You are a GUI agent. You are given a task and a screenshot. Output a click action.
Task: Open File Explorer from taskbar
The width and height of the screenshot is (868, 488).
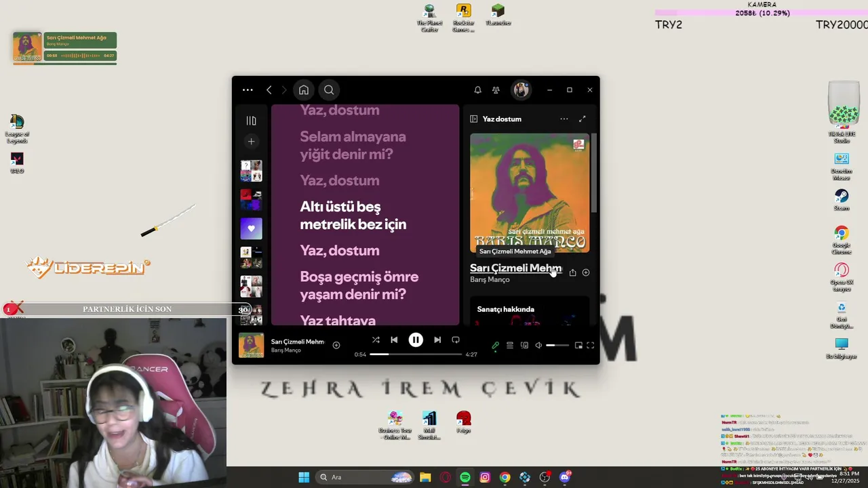pyautogui.click(x=425, y=477)
